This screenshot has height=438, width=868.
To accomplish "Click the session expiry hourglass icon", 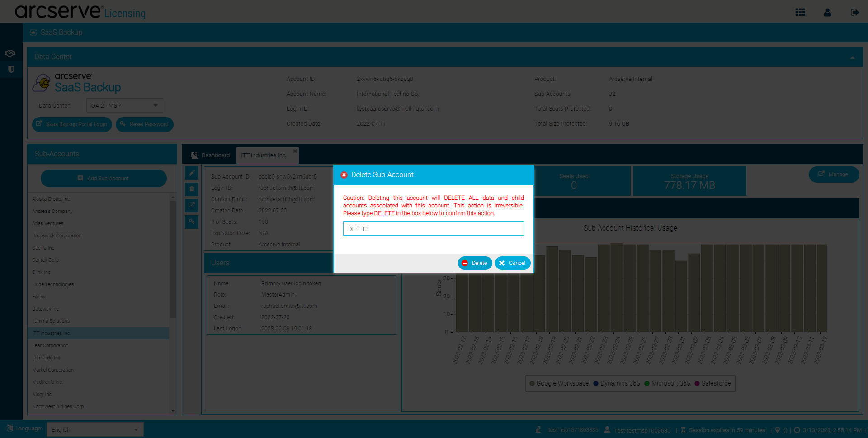I will point(683,430).
